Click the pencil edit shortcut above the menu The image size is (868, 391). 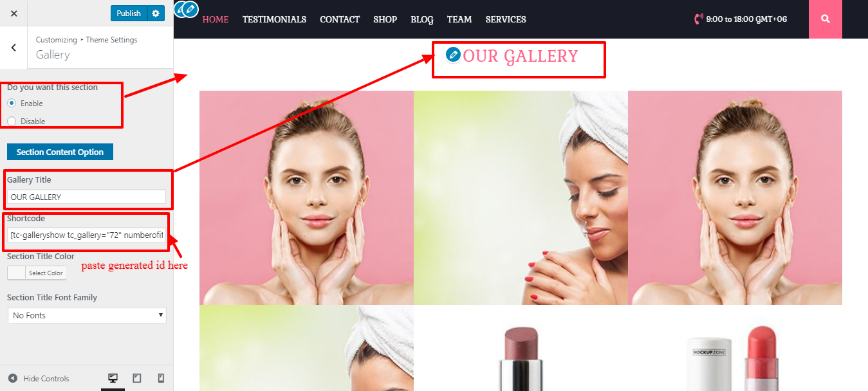click(x=190, y=10)
